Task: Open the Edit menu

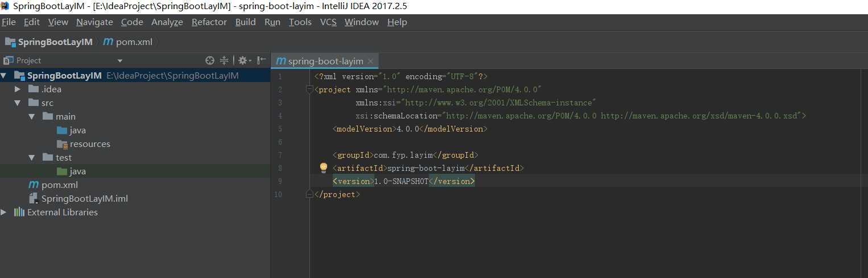Action: (x=32, y=22)
